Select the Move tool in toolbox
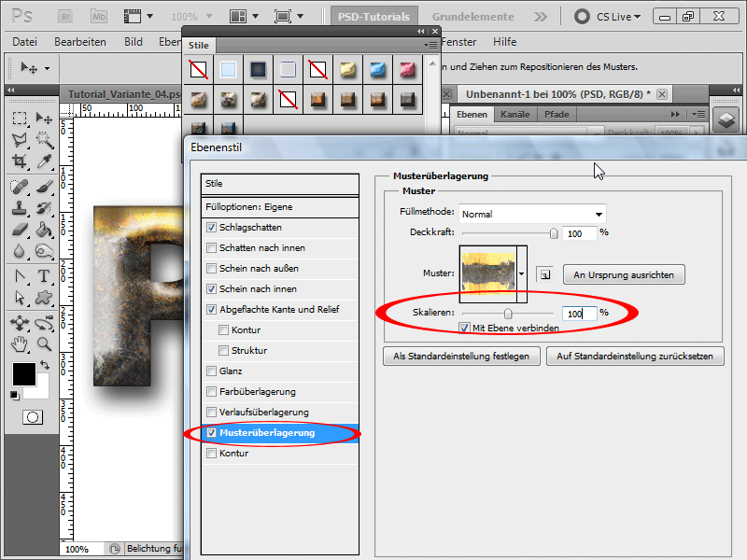Image resolution: width=747 pixels, height=560 pixels. click(x=44, y=118)
